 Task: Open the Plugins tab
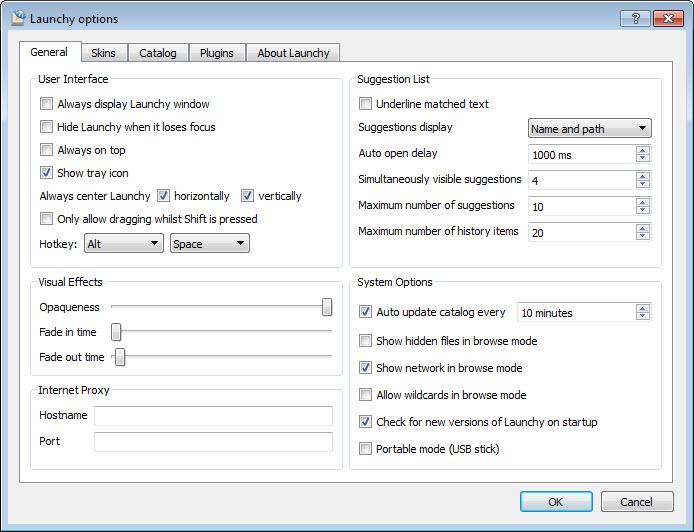coord(216,53)
